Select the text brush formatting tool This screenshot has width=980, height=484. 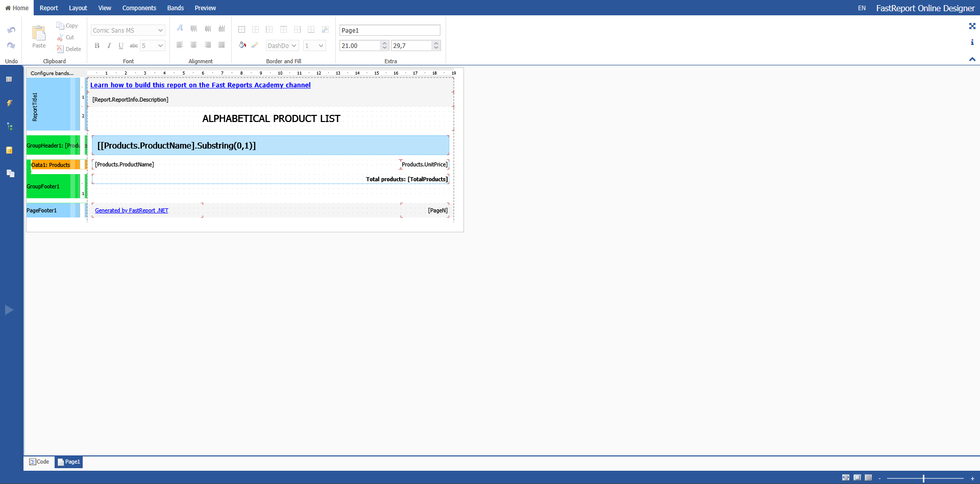(255, 45)
